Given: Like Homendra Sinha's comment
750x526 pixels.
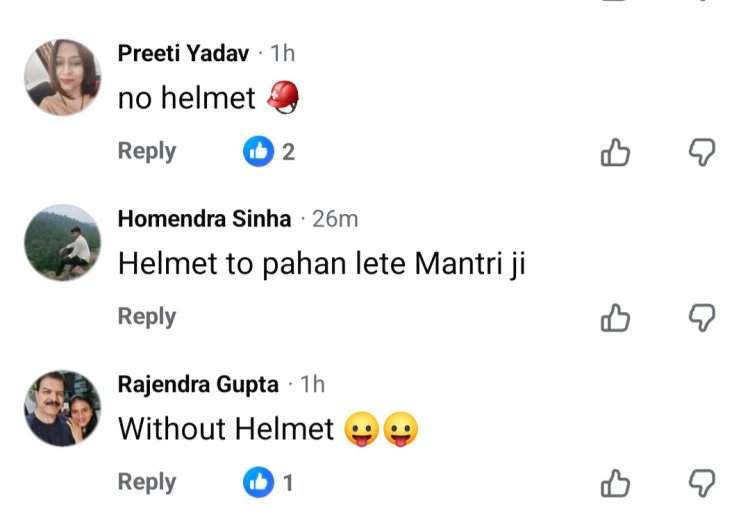Looking at the screenshot, I should 615,318.
